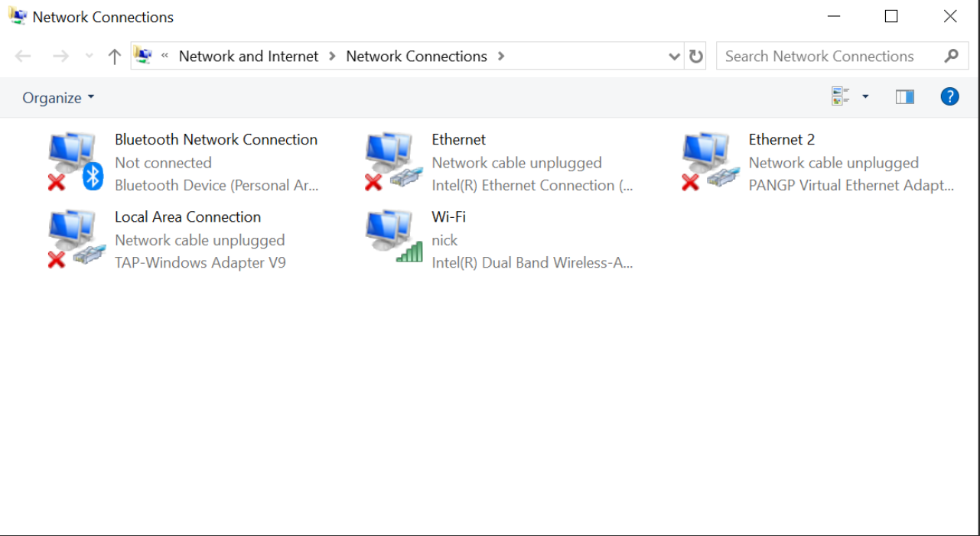Open the address bar history dropdown
Viewport: 980px width, 536px height.
(x=674, y=57)
